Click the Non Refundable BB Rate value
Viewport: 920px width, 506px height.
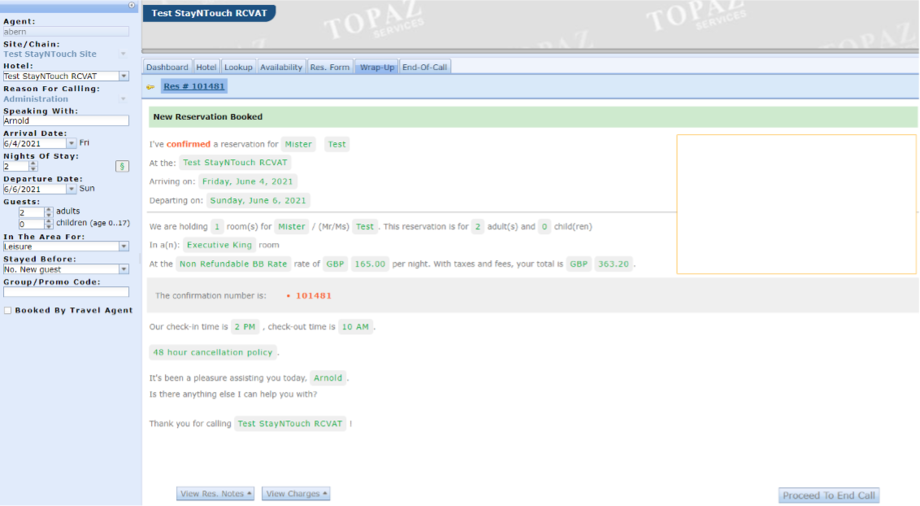pyautogui.click(x=233, y=264)
